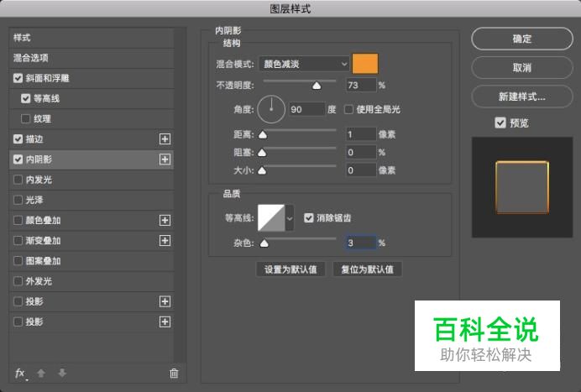Click 复位为默认值 button
The image size is (581, 392).
367,269
